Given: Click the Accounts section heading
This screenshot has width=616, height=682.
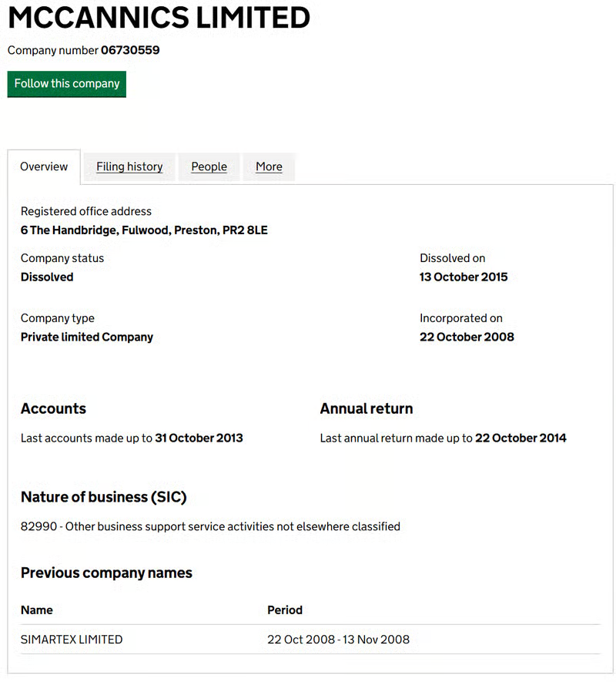Looking at the screenshot, I should tap(53, 409).
